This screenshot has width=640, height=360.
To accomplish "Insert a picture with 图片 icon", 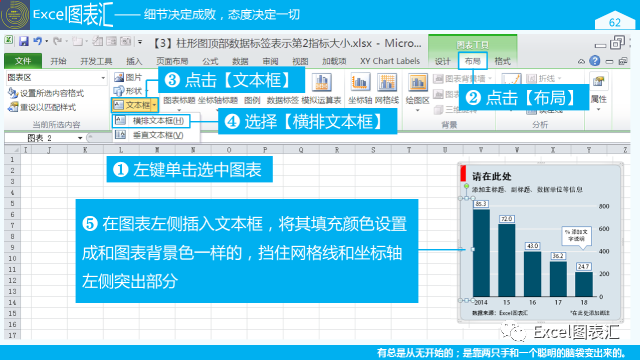I will [x=127, y=77].
